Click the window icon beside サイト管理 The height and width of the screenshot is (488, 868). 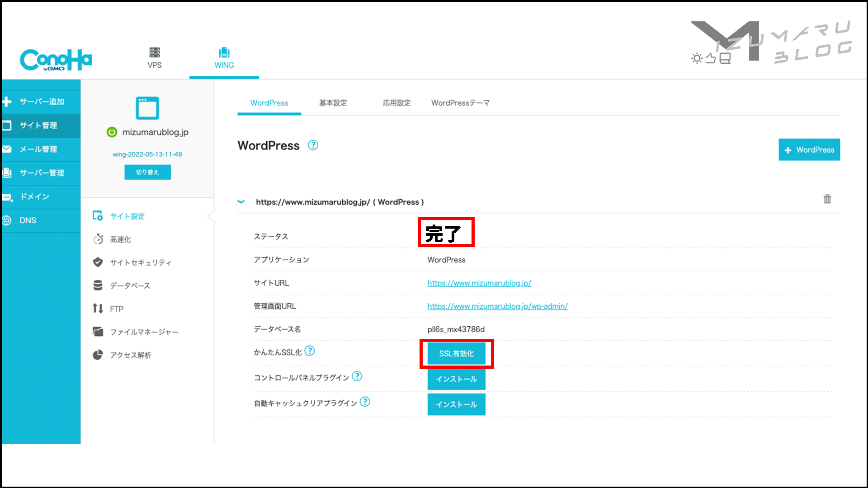6,126
